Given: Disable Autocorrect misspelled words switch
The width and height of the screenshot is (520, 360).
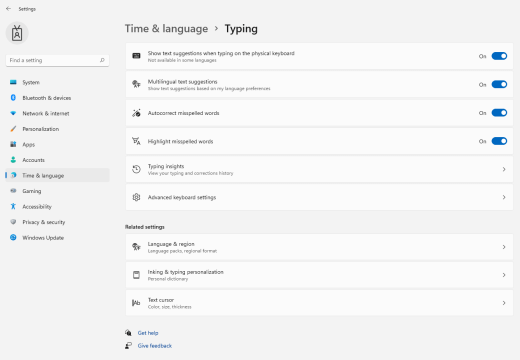Looking at the screenshot, I should (x=499, y=113).
